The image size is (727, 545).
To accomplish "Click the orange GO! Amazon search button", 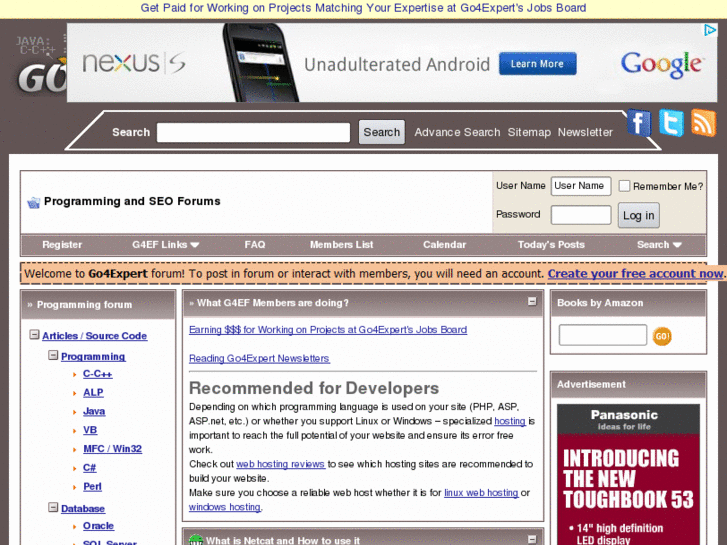I will tap(662, 336).
